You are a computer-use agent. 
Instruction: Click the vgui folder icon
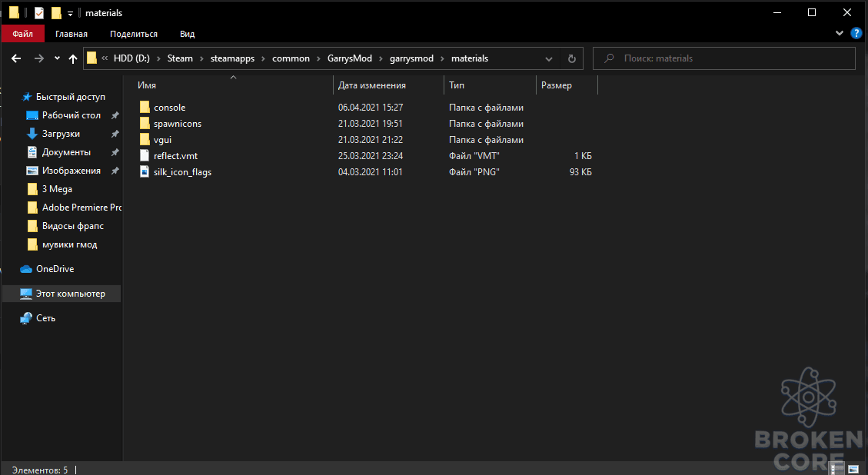click(145, 139)
